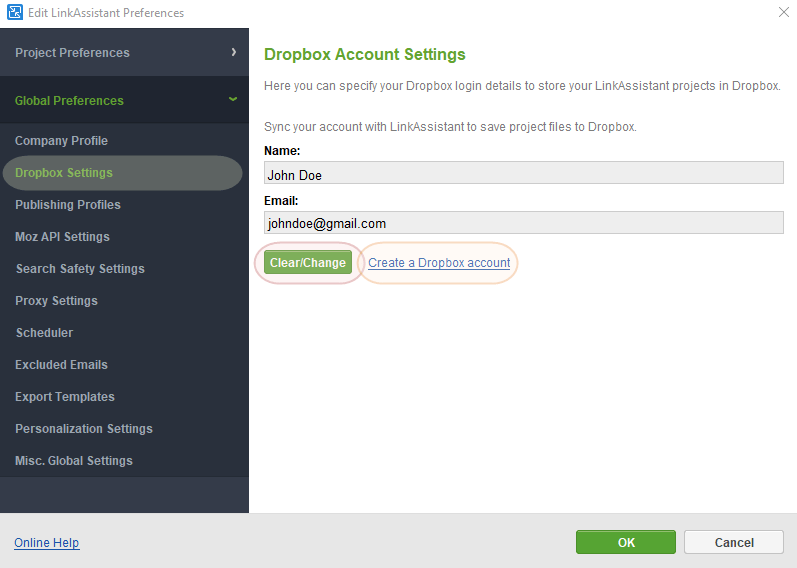The image size is (797, 568).
Task: Click the Global Preferences down-arrow icon
Action: 233,100
